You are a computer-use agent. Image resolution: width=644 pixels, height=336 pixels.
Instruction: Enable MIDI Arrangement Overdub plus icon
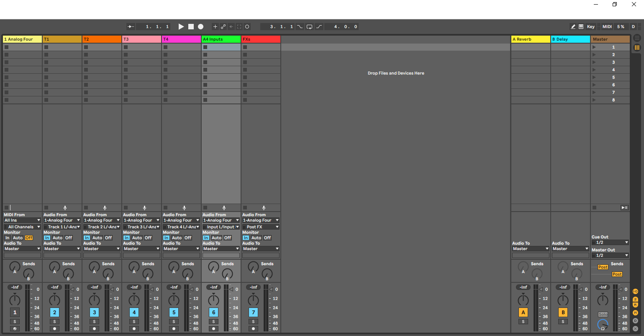pyautogui.click(x=215, y=26)
